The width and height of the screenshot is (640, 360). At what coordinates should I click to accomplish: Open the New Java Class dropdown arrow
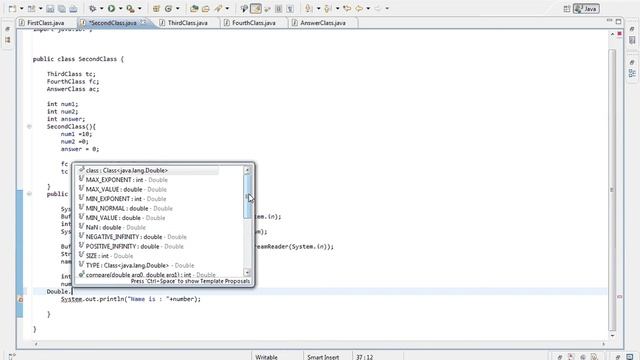point(178,9)
